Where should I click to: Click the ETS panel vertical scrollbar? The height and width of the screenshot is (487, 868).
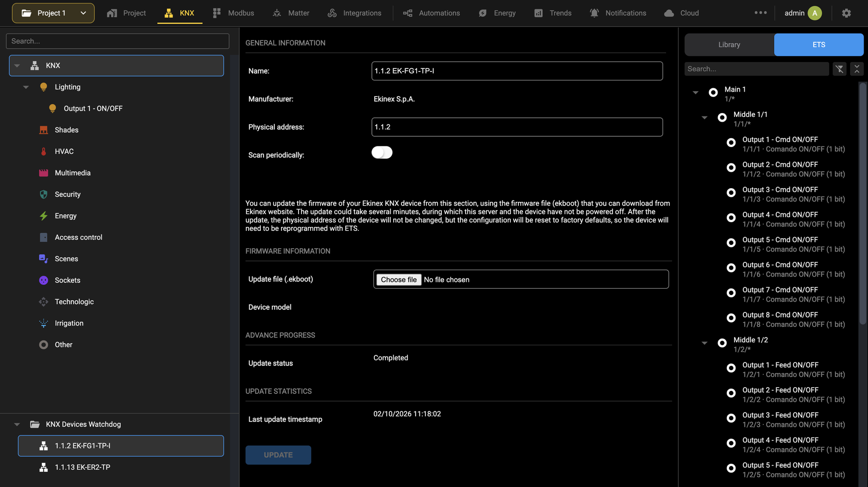click(863, 204)
